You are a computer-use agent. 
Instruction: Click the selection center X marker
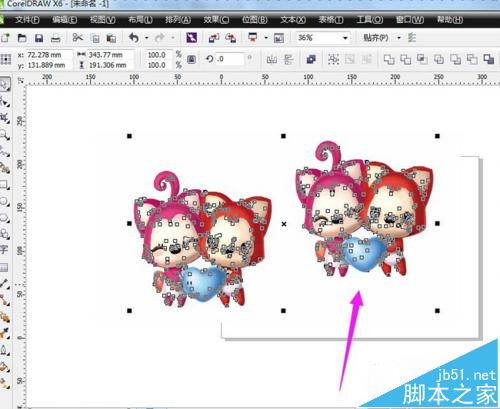pyautogui.click(x=284, y=224)
